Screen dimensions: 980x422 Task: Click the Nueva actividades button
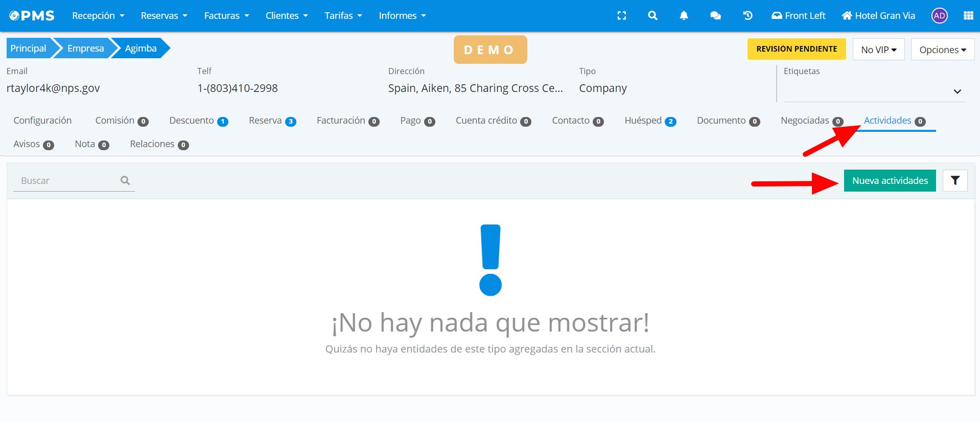(890, 181)
